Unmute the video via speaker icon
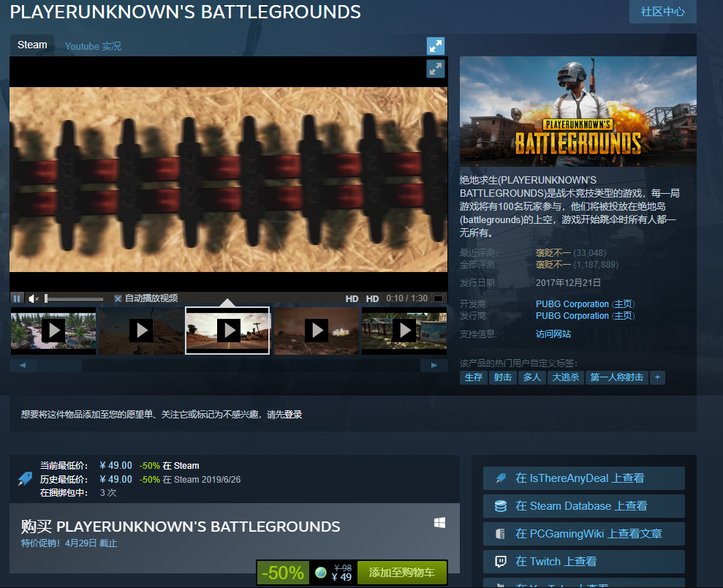This screenshot has width=723, height=588. [x=34, y=298]
